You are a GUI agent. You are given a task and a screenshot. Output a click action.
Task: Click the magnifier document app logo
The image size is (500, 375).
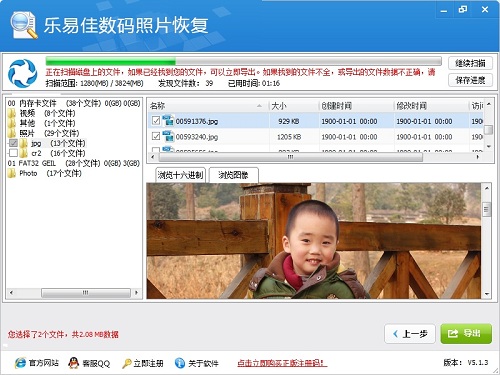[24, 25]
